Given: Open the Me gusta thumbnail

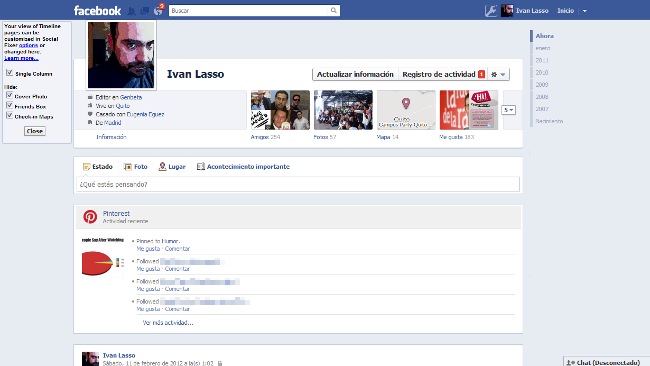Looking at the screenshot, I should click(x=469, y=110).
